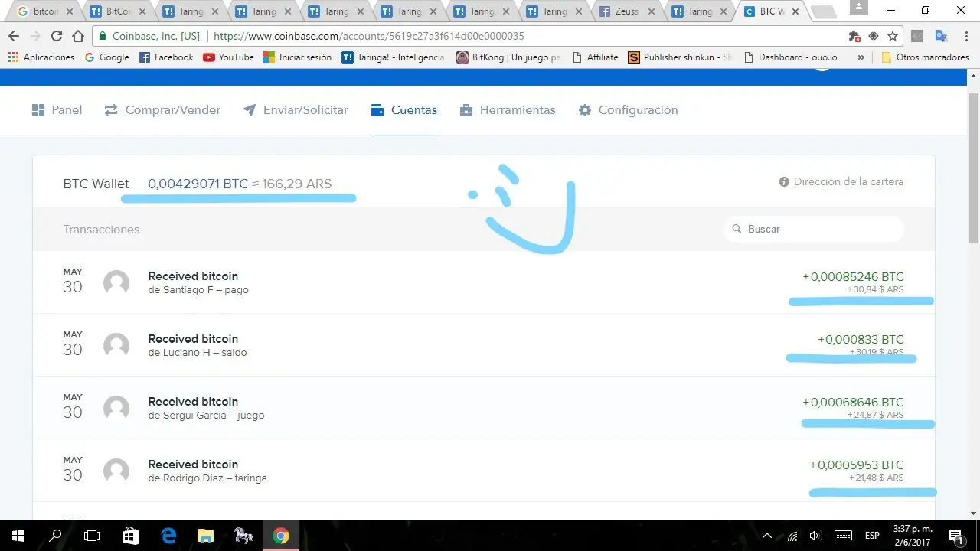Go to the browser home page icon

tap(77, 36)
